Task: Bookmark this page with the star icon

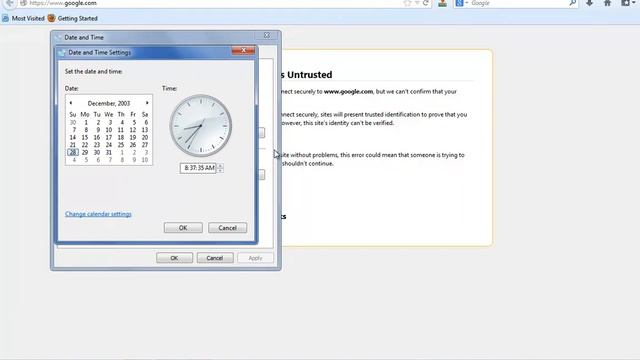Action: tap(407, 3)
